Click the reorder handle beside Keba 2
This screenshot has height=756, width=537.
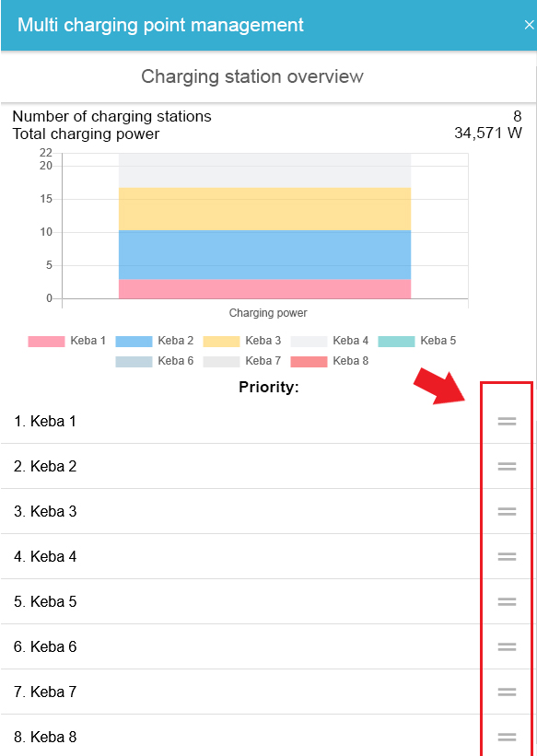(507, 466)
